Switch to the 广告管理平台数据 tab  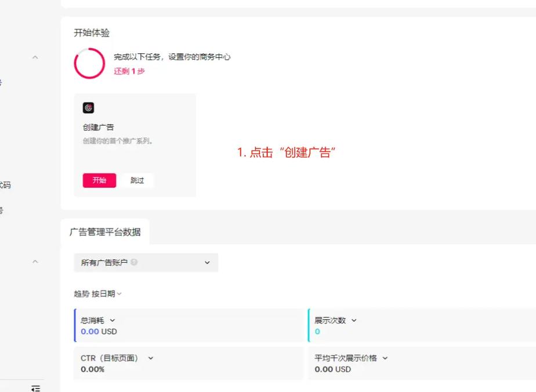click(x=105, y=232)
